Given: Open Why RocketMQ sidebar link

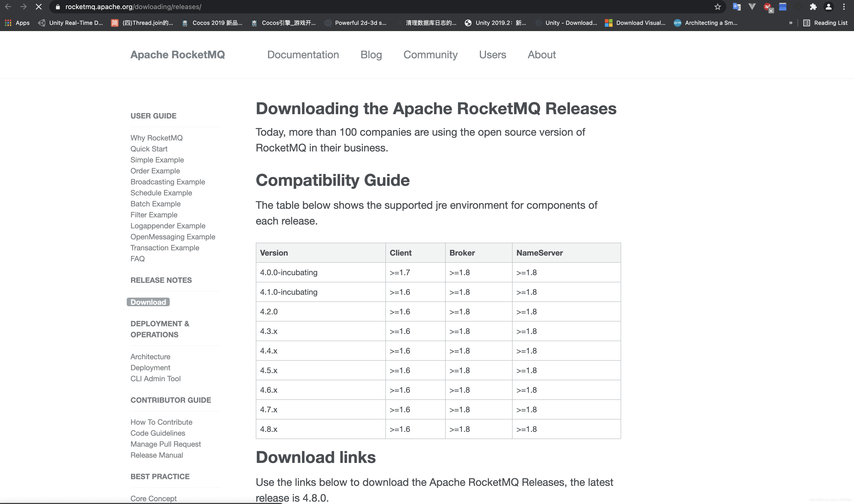Looking at the screenshot, I should tap(156, 138).
